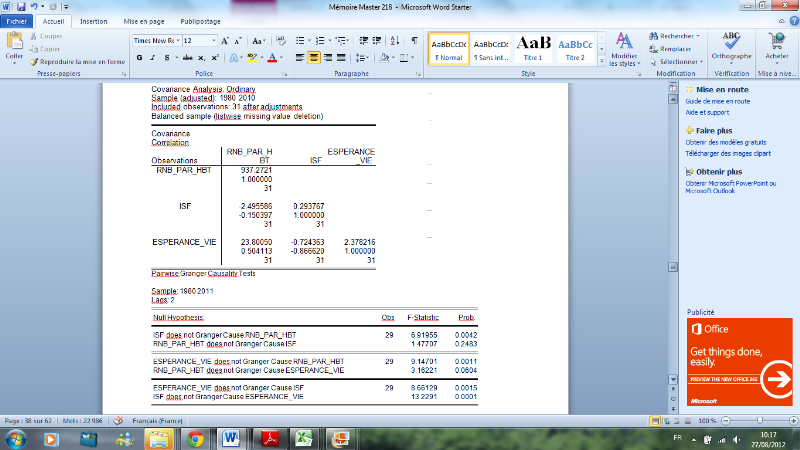The width and height of the screenshot is (800, 450).
Task: Click the zoom slider in status bar
Action: tap(760, 420)
